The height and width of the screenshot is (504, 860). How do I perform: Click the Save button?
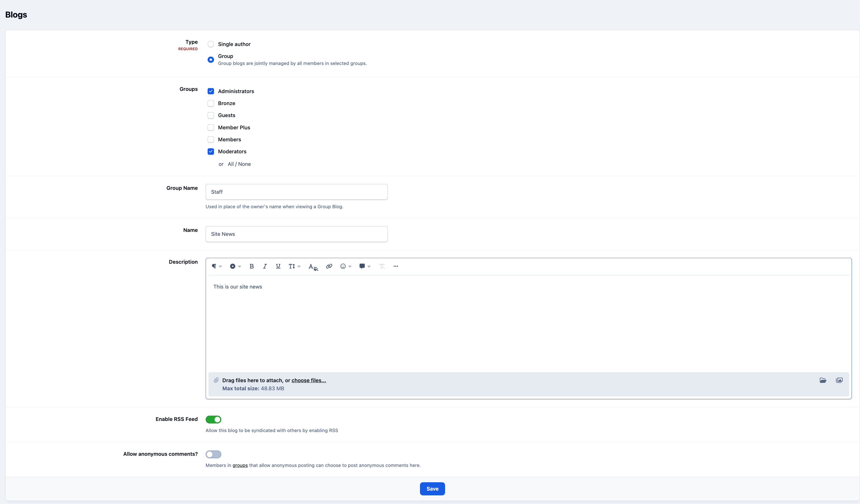click(x=433, y=489)
